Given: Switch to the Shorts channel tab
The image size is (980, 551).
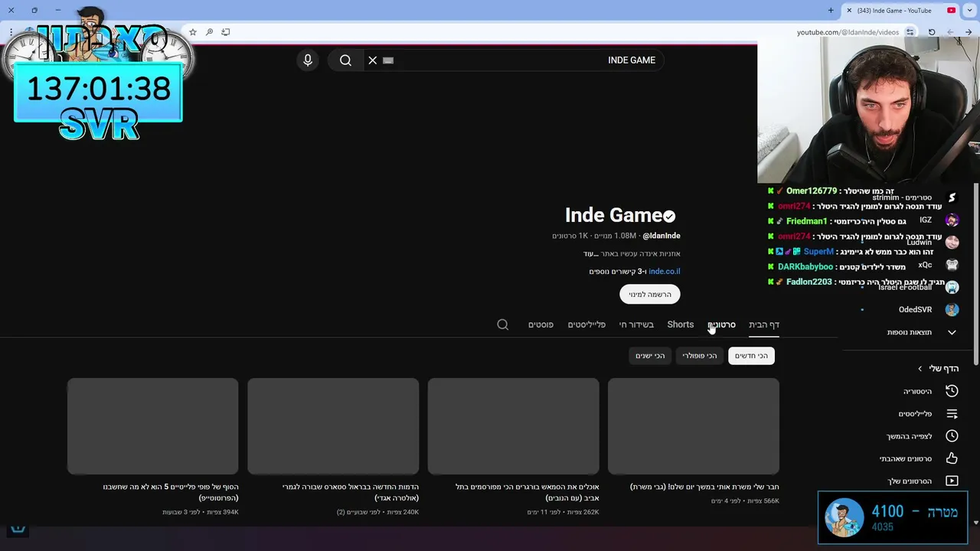Looking at the screenshot, I should [681, 324].
